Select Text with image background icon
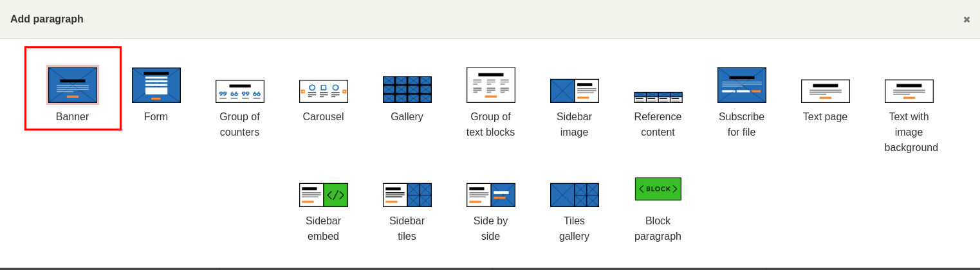Viewport: 980px width, 270px height. coord(909,91)
